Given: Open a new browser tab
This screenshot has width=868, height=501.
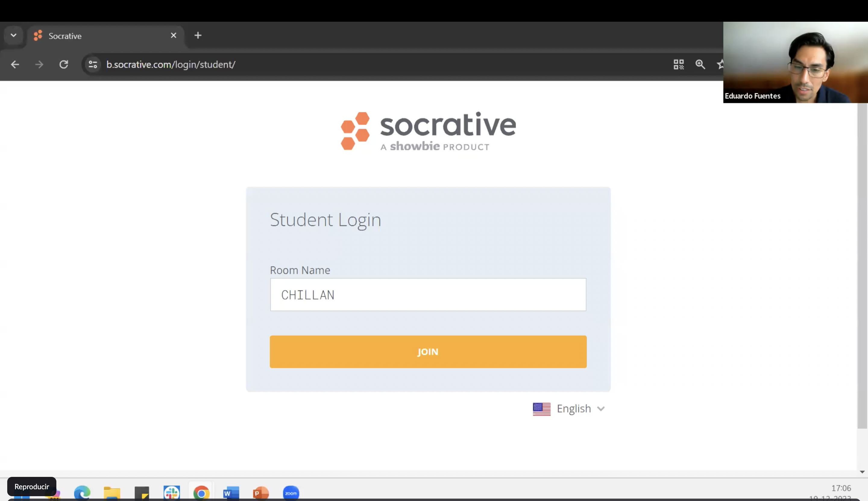Looking at the screenshot, I should pos(198,36).
